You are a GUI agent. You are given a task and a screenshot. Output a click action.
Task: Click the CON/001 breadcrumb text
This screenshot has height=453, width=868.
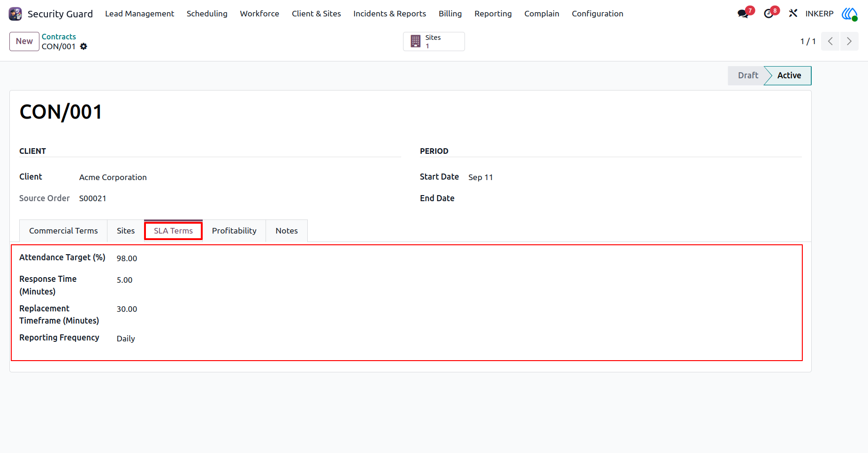pyautogui.click(x=59, y=46)
